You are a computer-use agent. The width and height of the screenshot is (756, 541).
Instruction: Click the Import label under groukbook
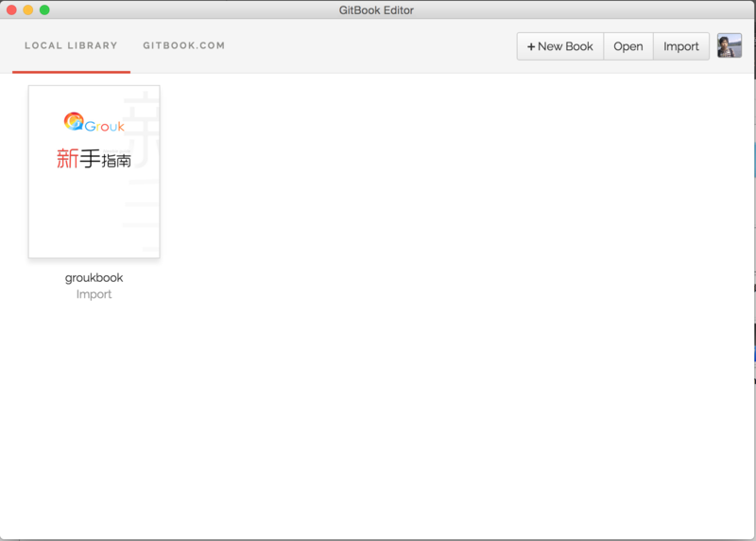(94, 294)
